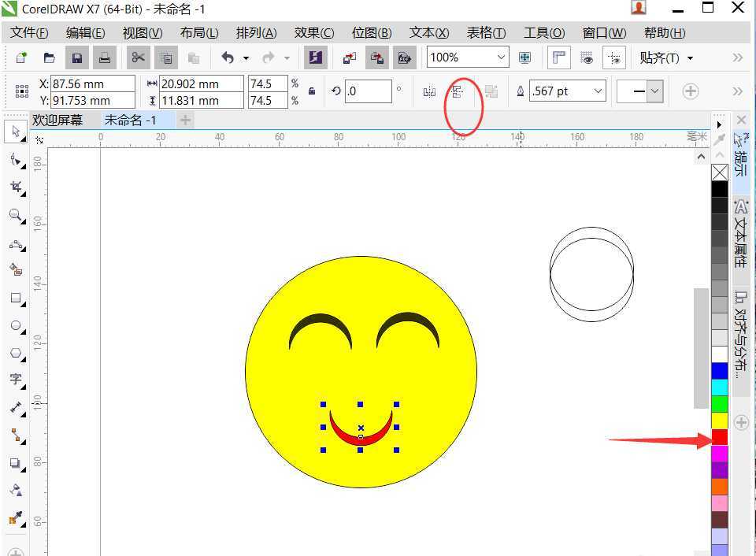Choose the Ellipse tool
756x556 pixels.
click(15, 325)
